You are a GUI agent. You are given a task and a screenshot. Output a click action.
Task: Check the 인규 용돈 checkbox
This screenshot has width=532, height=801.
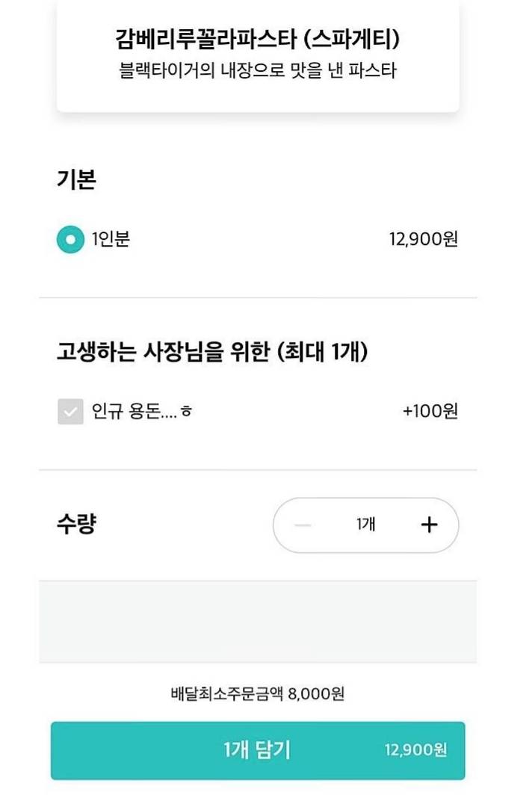point(70,412)
